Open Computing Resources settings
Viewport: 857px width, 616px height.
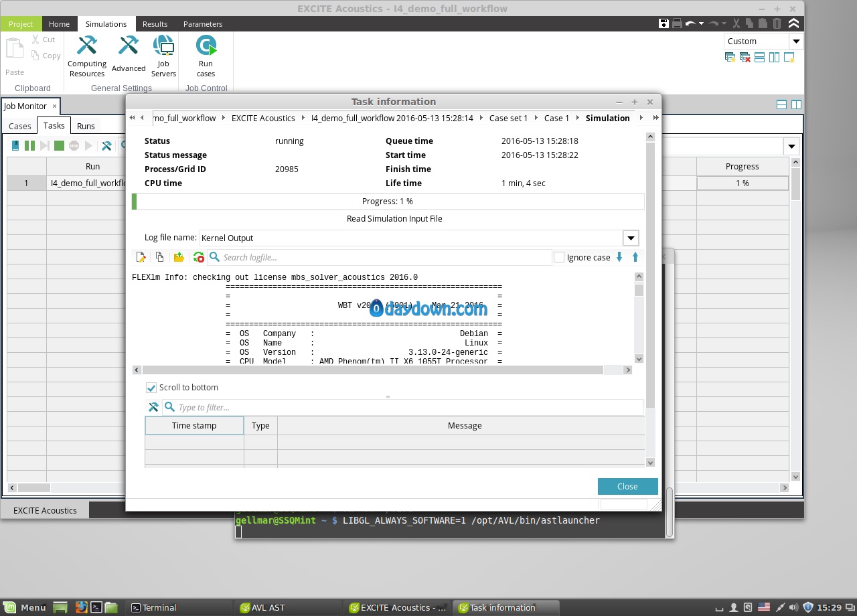(x=87, y=56)
